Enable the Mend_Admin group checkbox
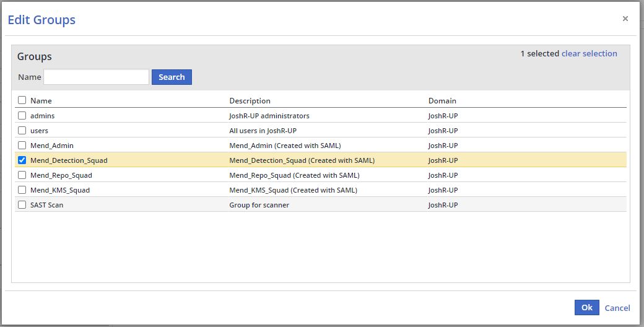Screen dimensions: 644x327 click(x=22, y=146)
